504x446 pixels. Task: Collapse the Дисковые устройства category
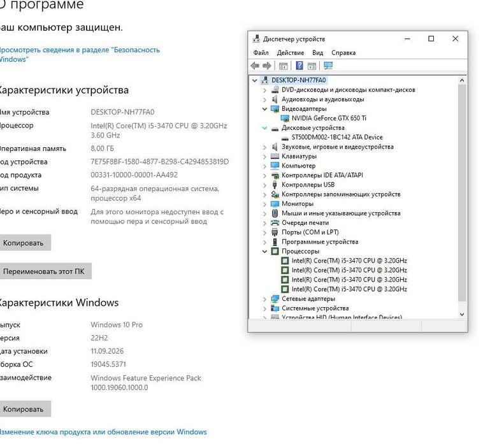(264, 128)
